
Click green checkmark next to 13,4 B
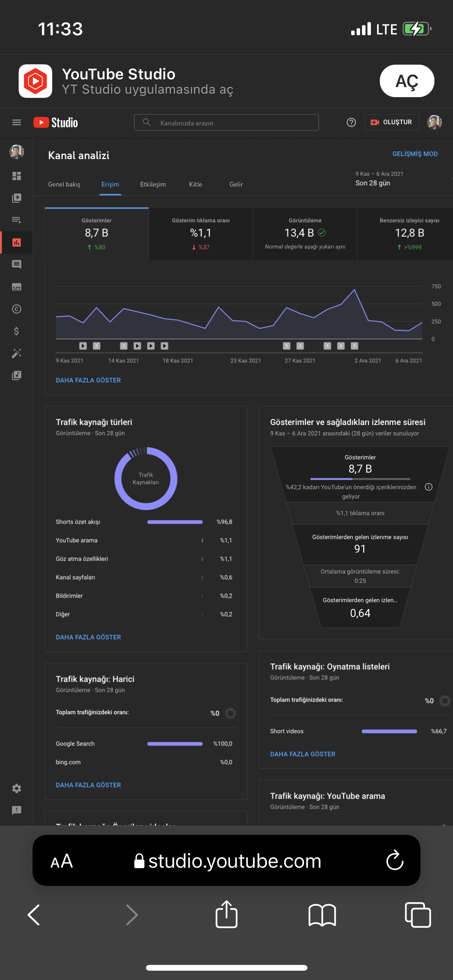pyautogui.click(x=322, y=233)
